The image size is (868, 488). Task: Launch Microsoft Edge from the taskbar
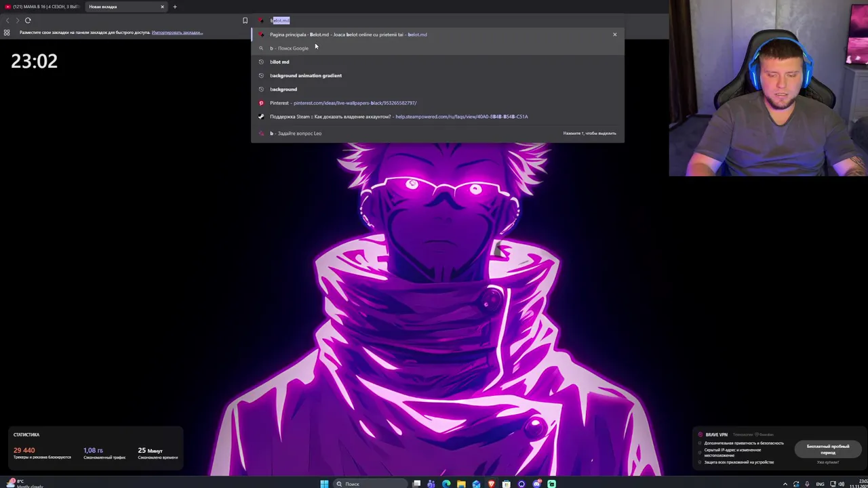tap(446, 483)
